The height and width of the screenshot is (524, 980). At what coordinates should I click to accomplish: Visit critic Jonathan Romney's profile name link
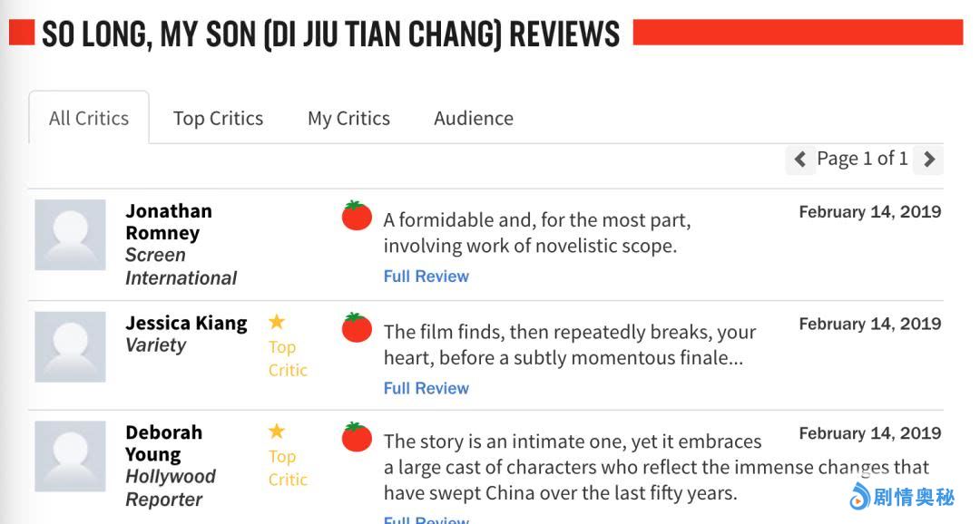(x=168, y=221)
